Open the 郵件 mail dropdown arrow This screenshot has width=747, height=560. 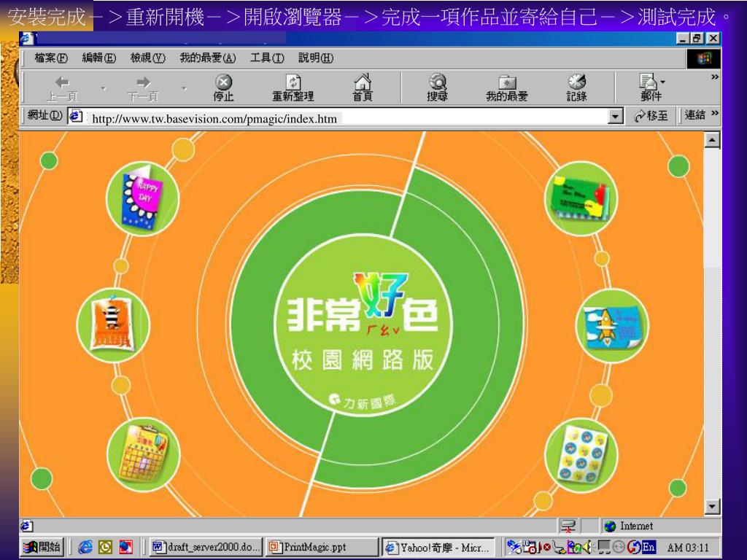pyautogui.click(x=662, y=82)
